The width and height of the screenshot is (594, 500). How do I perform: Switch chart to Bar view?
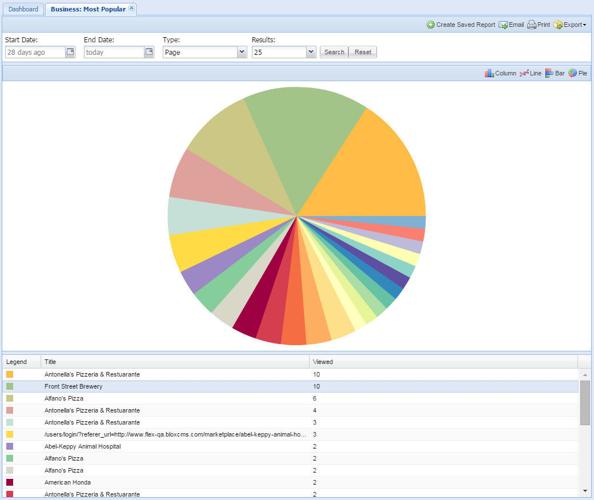(555, 73)
